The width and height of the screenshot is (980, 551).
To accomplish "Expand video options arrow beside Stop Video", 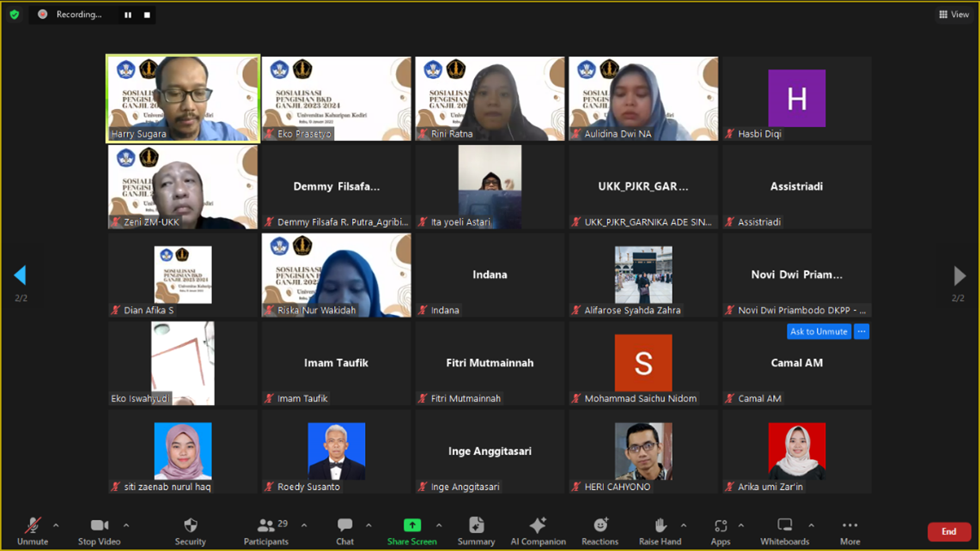I will pos(126,526).
